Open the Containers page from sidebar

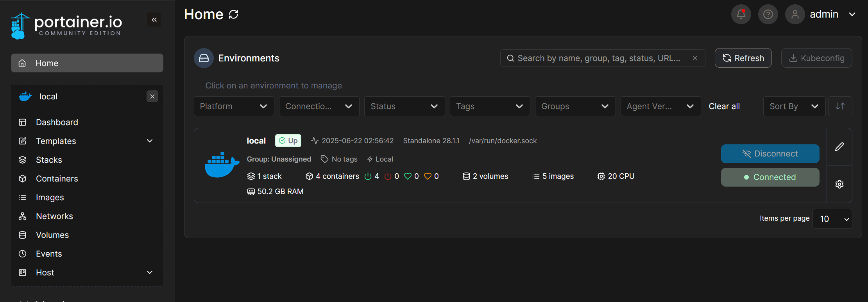[x=57, y=179]
